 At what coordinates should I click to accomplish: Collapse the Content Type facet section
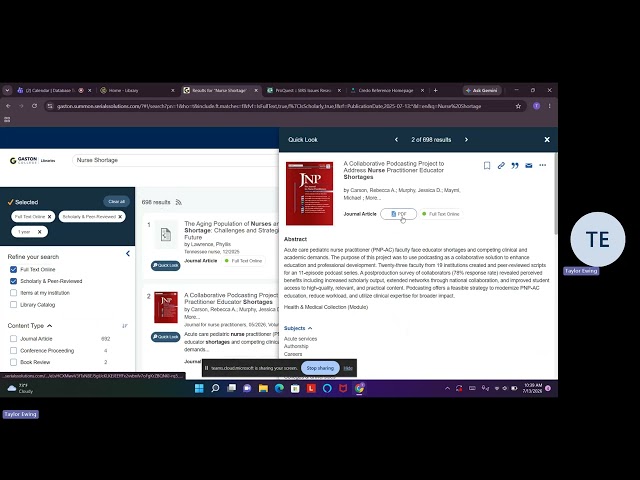coord(49,326)
